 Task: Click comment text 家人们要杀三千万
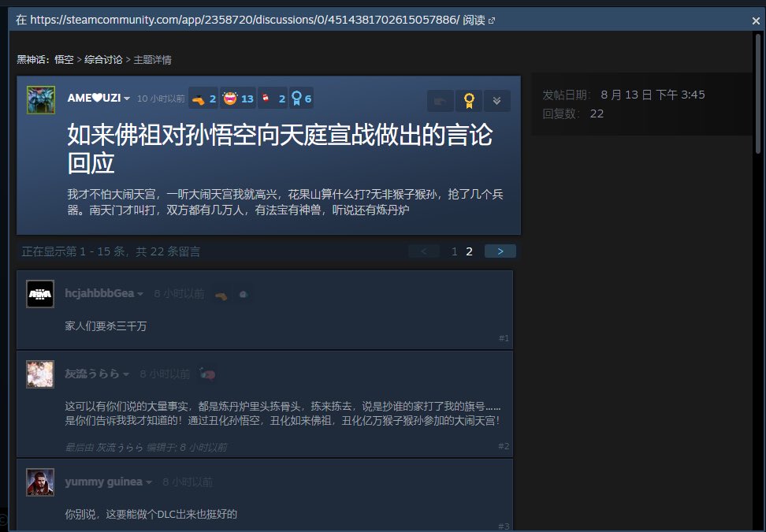pos(106,326)
